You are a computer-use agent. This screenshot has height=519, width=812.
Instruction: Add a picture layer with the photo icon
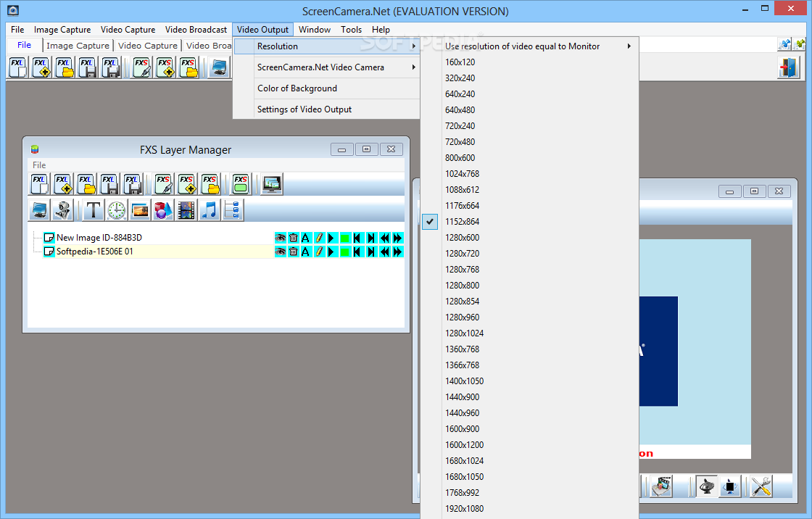pyautogui.click(x=140, y=209)
